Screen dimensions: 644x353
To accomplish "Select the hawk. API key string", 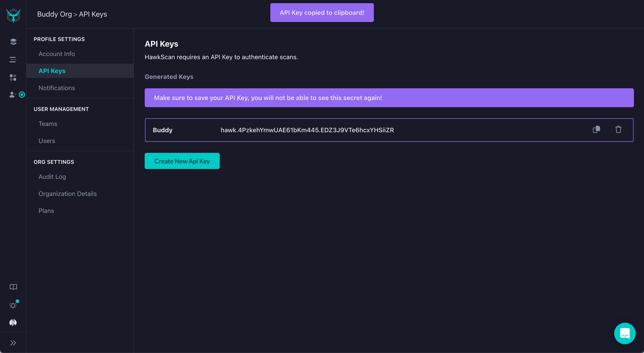I will point(307,130).
